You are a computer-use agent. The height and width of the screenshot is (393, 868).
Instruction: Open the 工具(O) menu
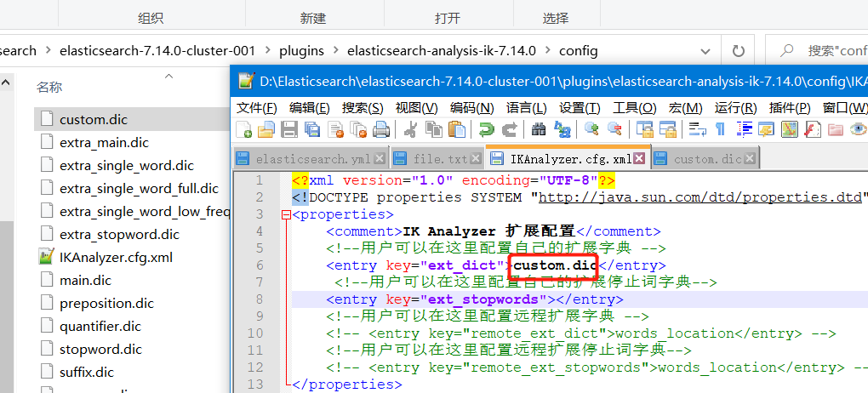(x=634, y=108)
